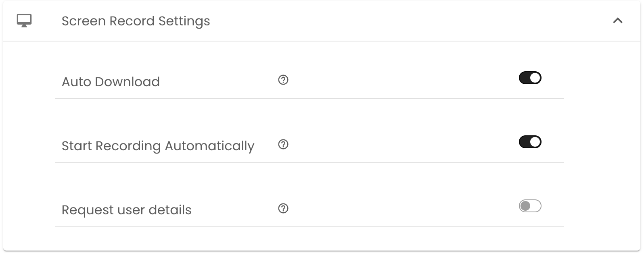Select the Auto Download label text

coord(111,82)
